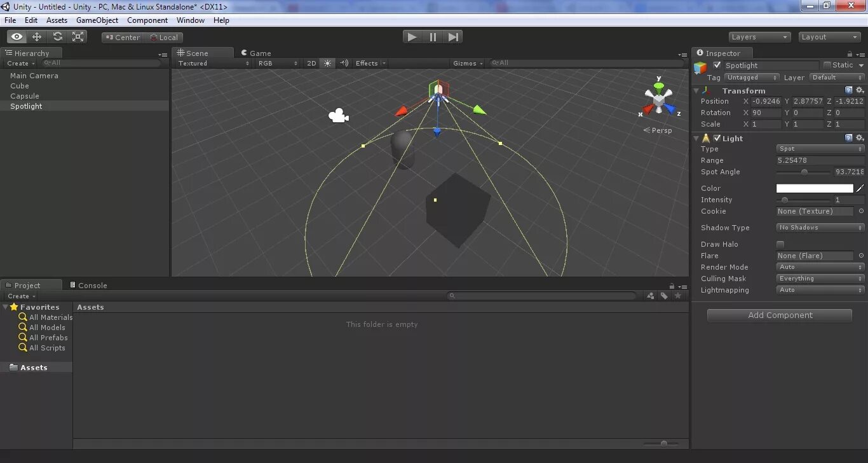Screen dimensions: 868x463
Task: Collapse the Favorites section in Project panel
Action: [x=6, y=307]
